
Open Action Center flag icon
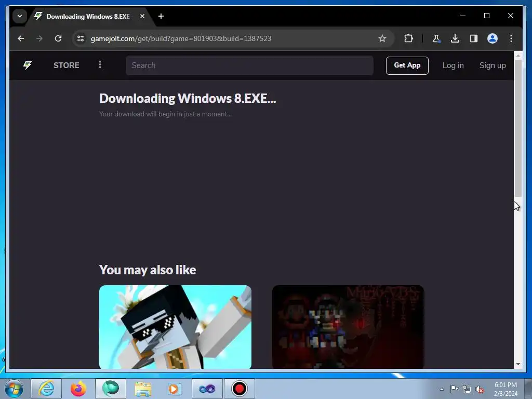(454, 389)
